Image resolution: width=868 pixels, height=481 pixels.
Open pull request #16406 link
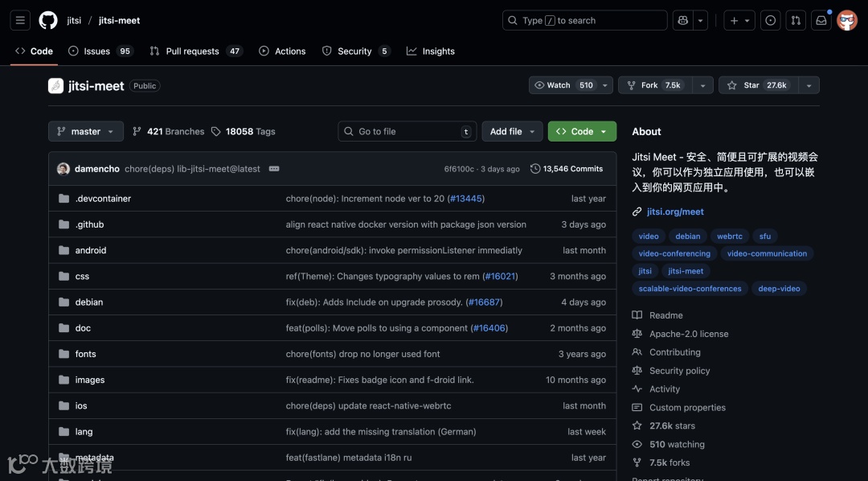point(489,328)
